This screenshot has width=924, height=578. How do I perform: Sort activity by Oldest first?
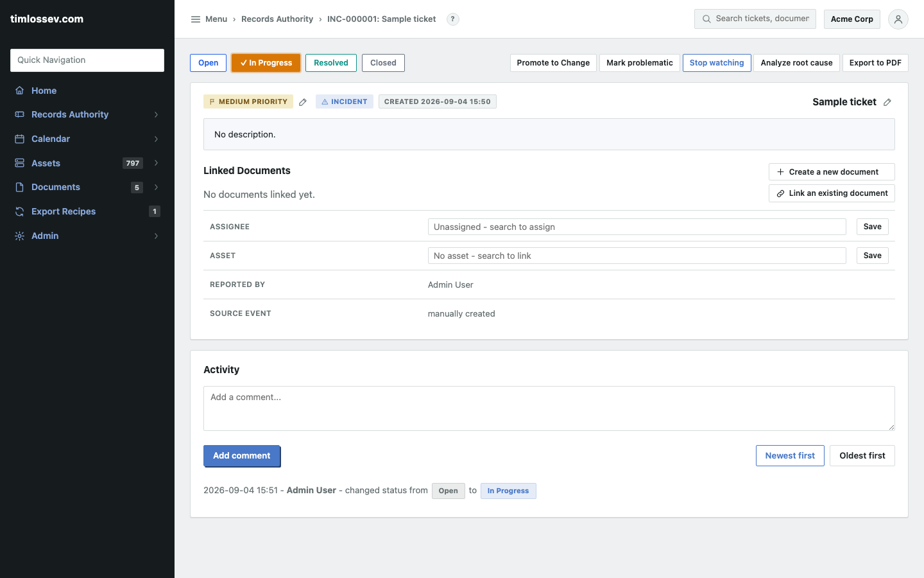pyautogui.click(x=862, y=456)
